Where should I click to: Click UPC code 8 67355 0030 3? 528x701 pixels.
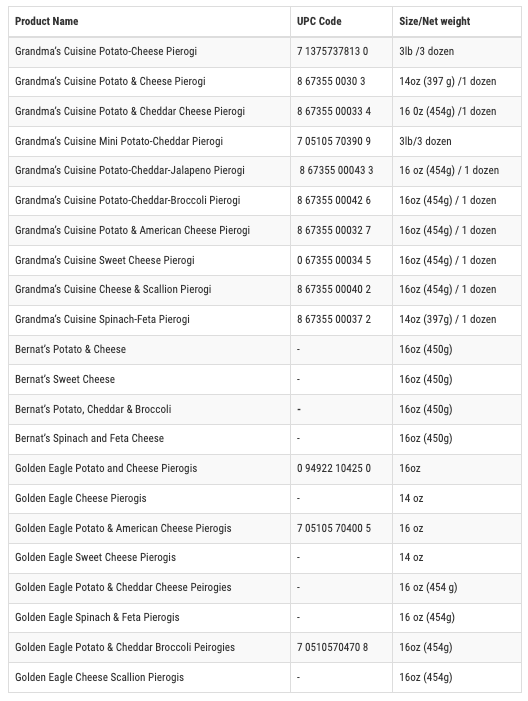[x=331, y=81]
